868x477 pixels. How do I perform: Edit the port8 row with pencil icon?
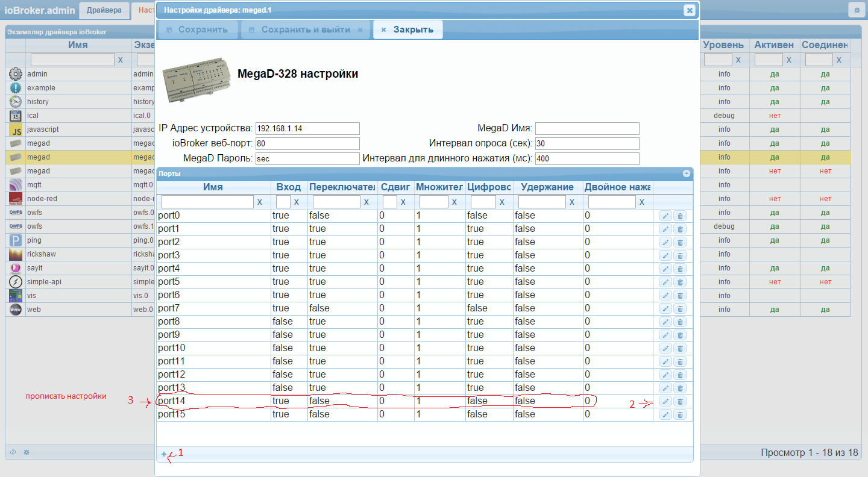pos(665,322)
